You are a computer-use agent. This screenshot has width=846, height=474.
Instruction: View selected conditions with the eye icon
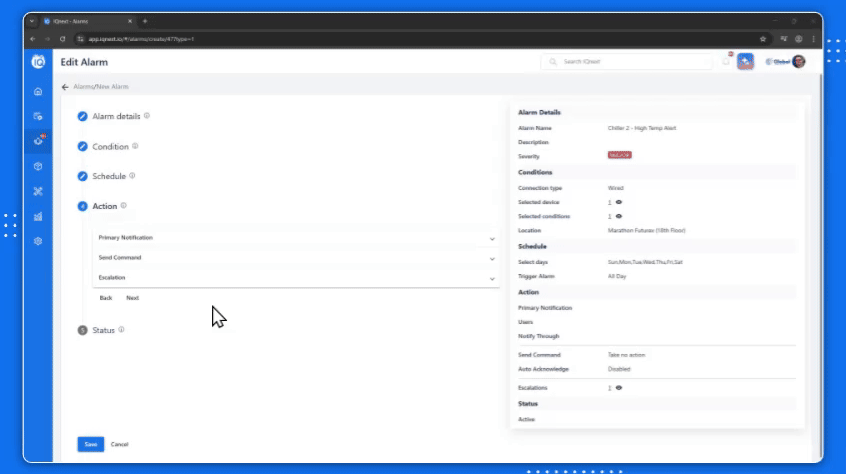point(619,216)
